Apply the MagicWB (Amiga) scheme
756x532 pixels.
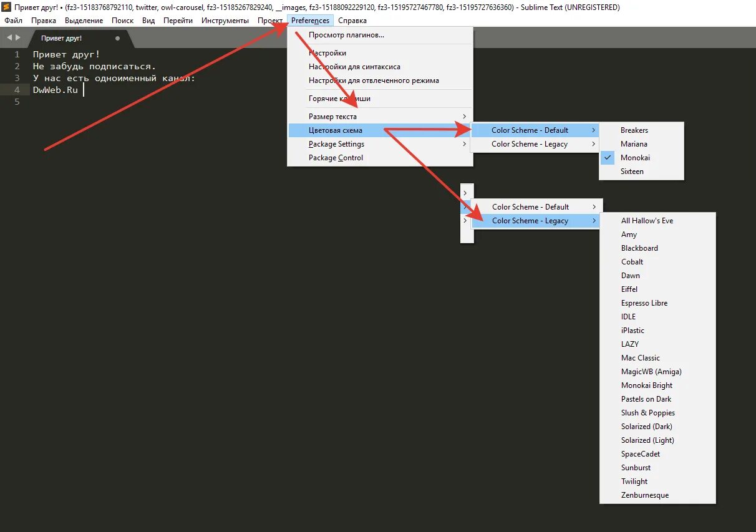pos(657,372)
